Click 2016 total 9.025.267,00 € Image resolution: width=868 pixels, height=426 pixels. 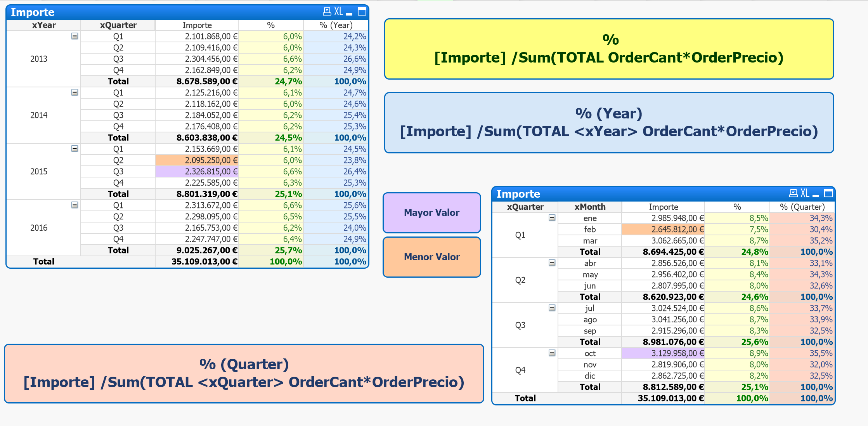click(x=197, y=250)
